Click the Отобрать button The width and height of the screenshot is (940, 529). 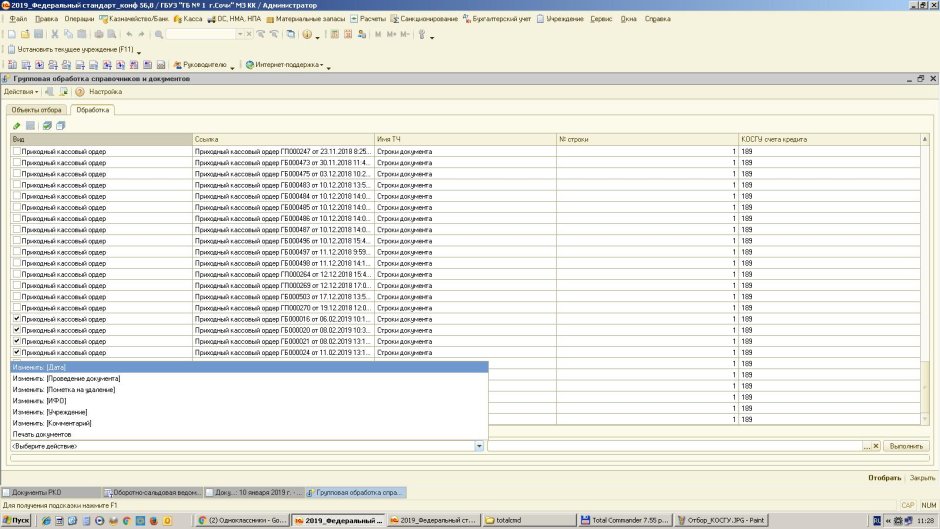(x=884, y=478)
